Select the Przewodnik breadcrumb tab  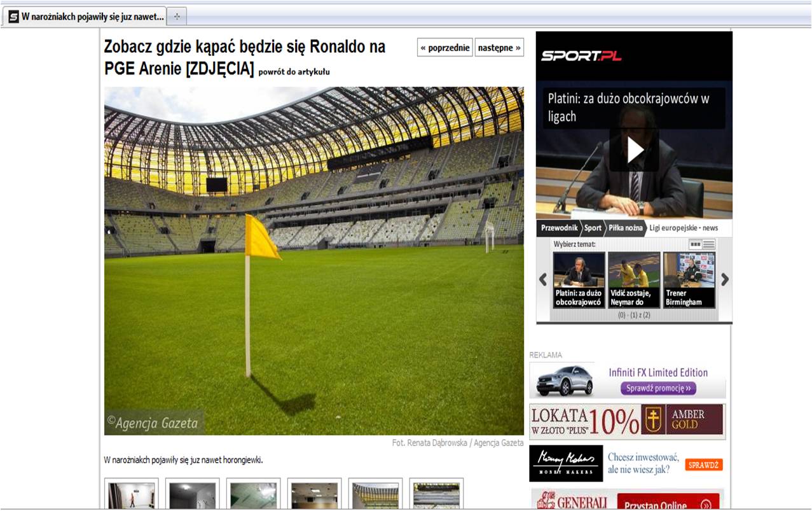point(558,228)
